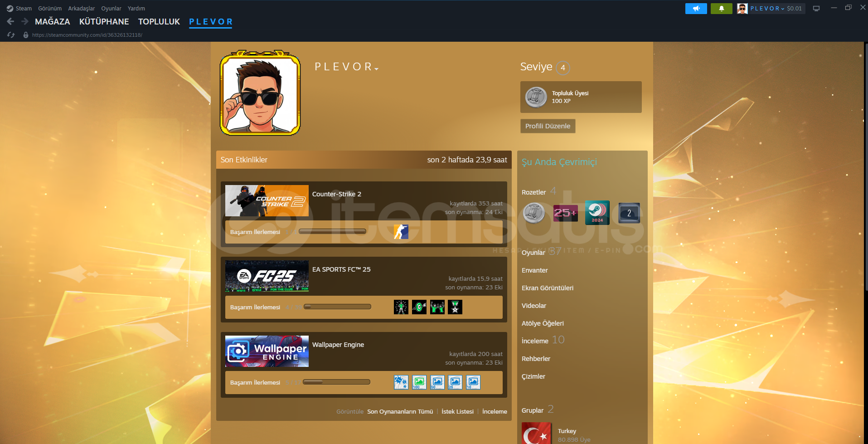868x444 pixels.
Task: Switch to the KÜTÜPHANE tab
Action: pyautogui.click(x=104, y=22)
